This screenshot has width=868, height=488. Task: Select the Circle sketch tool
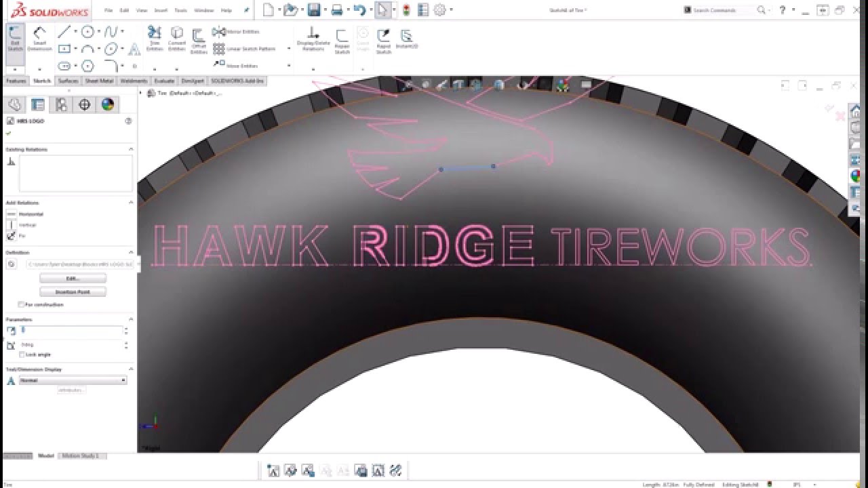(x=87, y=32)
